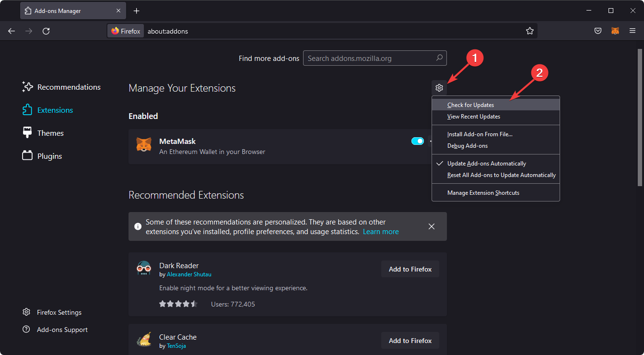Open the Themes category
Viewport: 644px width, 355px height.
click(43, 133)
